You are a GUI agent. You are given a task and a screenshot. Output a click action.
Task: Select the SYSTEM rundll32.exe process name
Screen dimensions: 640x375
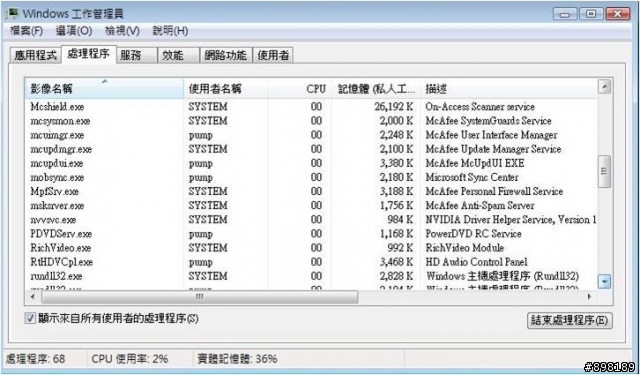click(56, 277)
